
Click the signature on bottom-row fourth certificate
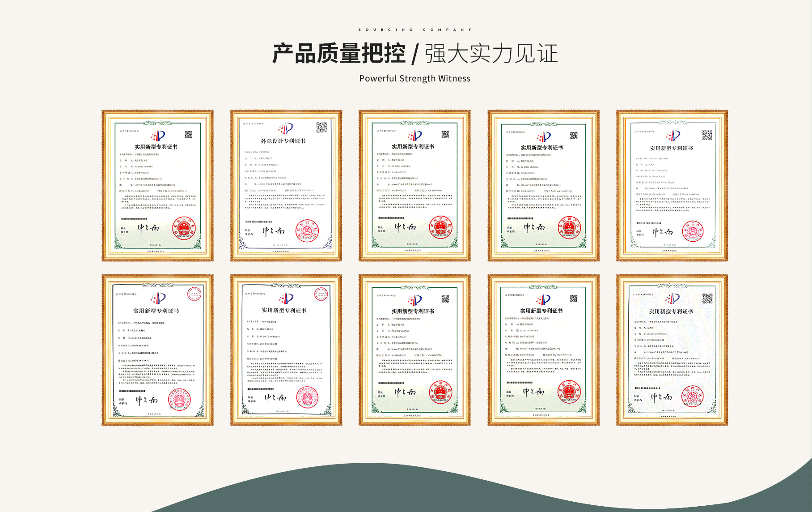tap(534, 392)
